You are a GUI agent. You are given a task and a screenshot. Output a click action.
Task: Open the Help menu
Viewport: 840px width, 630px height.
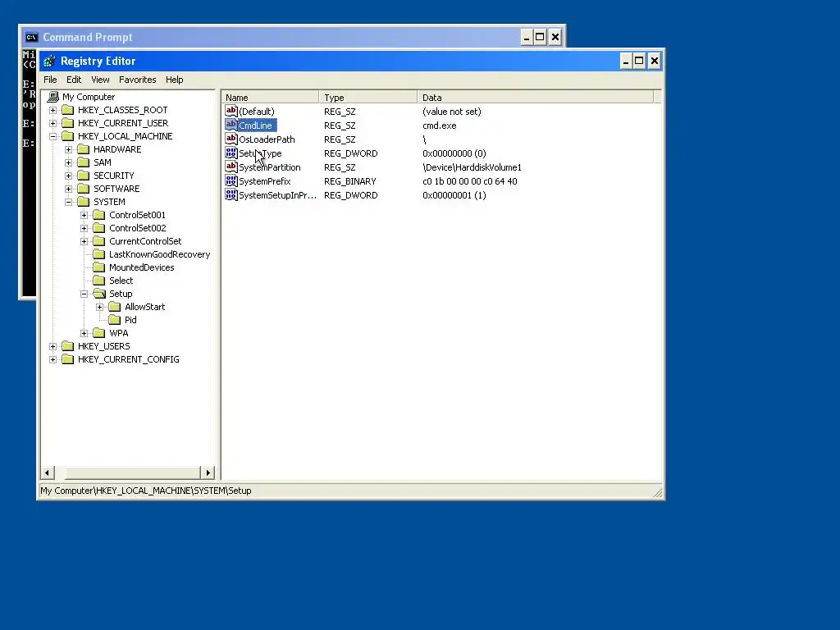174,80
